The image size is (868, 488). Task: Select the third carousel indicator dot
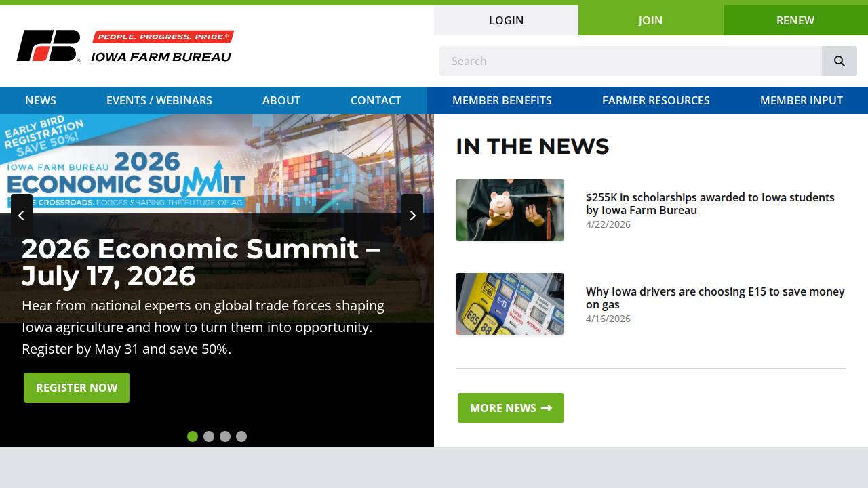225,436
